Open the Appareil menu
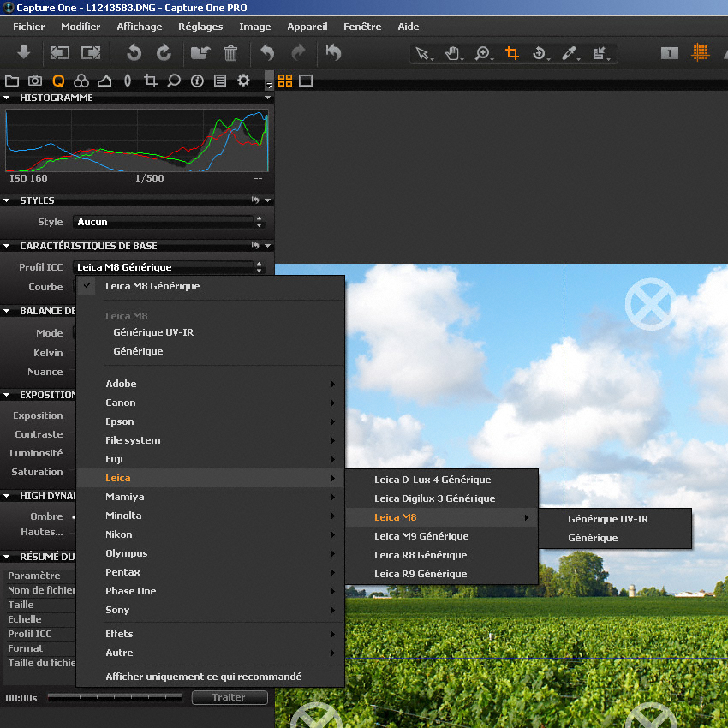This screenshot has height=728, width=728. tap(307, 27)
